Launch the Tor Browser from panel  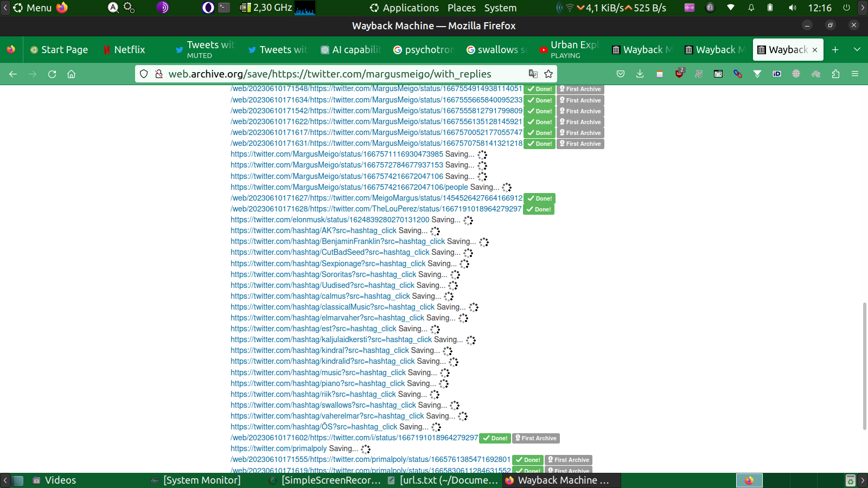[x=163, y=8]
